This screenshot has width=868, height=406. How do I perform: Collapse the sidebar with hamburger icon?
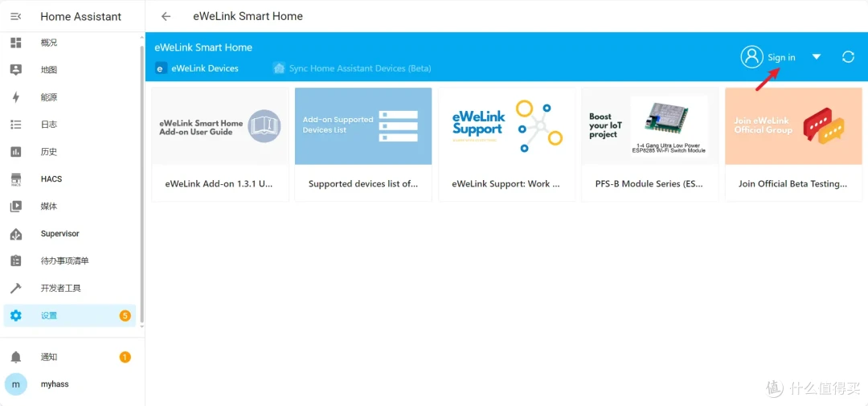point(16,17)
